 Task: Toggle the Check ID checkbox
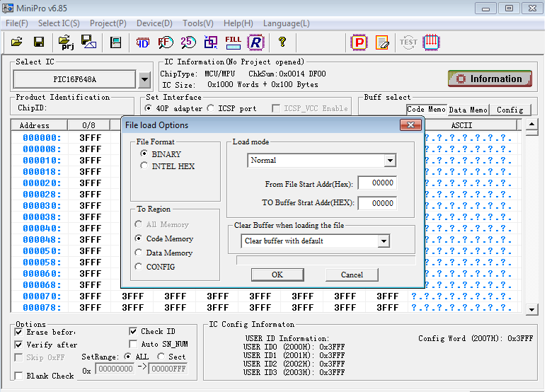(134, 331)
